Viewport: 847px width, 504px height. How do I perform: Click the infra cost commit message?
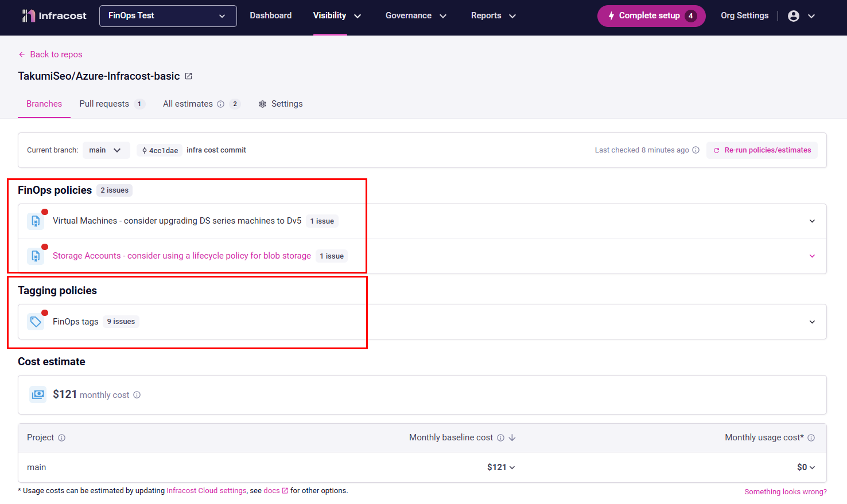click(x=216, y=150)
